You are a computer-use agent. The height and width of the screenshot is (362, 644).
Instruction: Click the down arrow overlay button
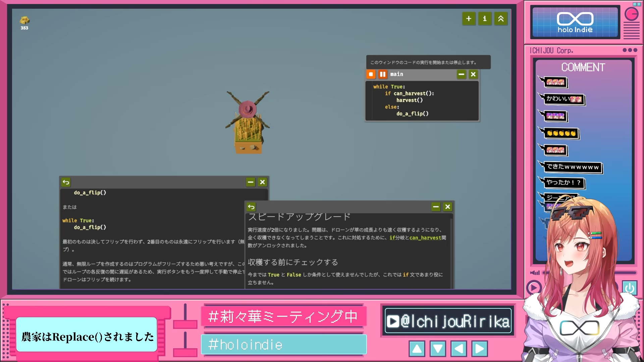click(438, 349)
